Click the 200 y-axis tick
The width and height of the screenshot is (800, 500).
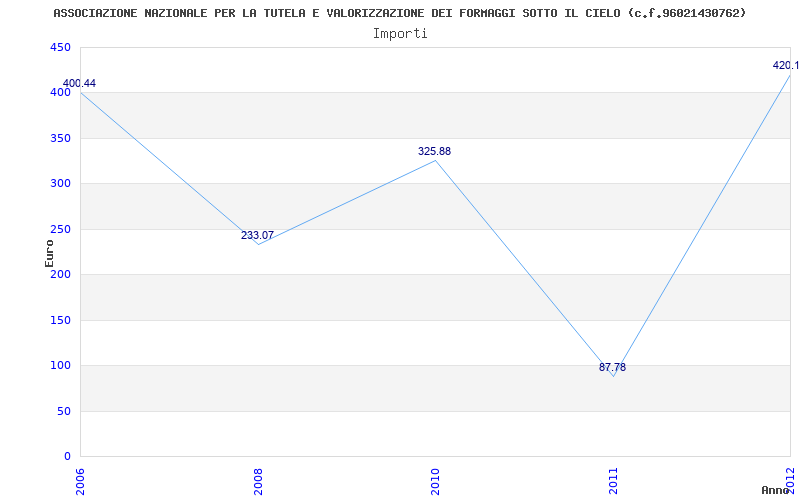point(60,274)
